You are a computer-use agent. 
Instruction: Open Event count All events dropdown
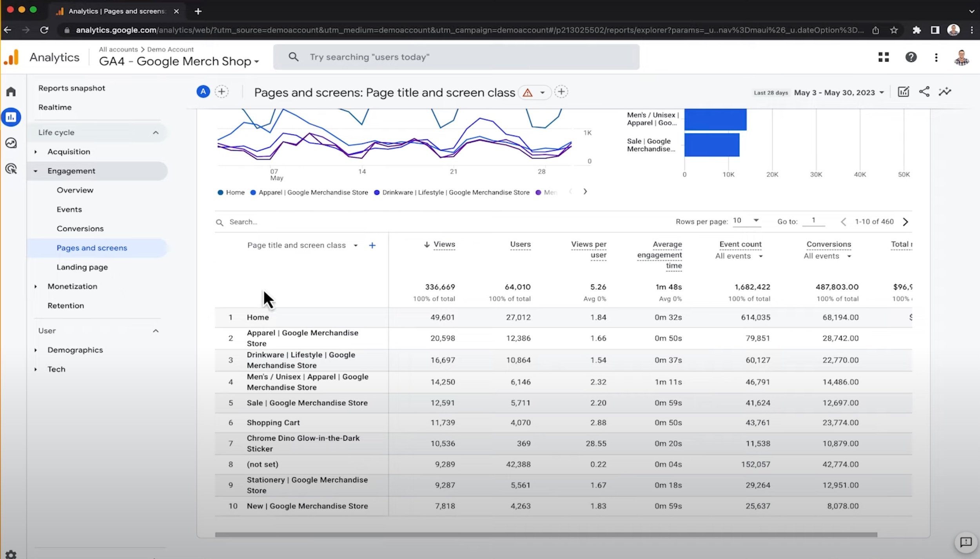point(739,256)
